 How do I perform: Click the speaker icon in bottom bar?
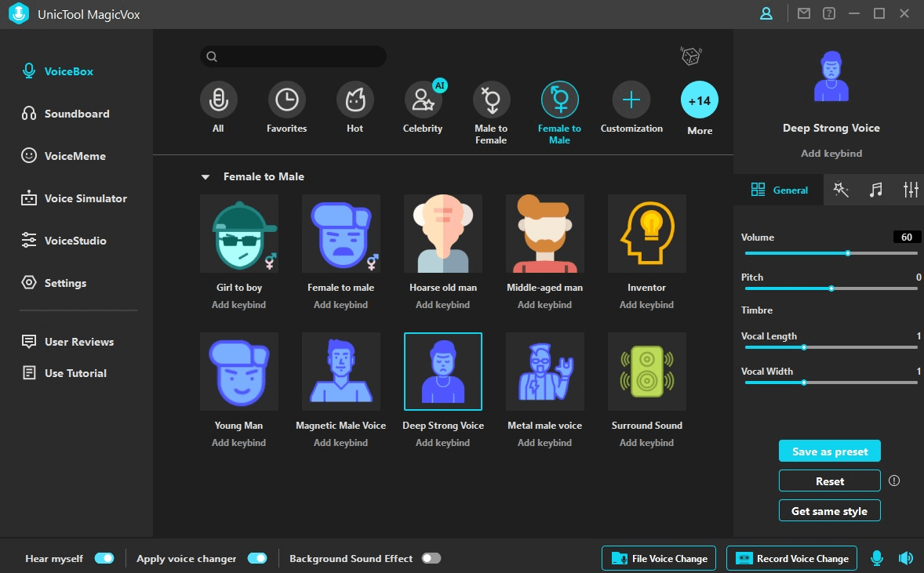906,558
